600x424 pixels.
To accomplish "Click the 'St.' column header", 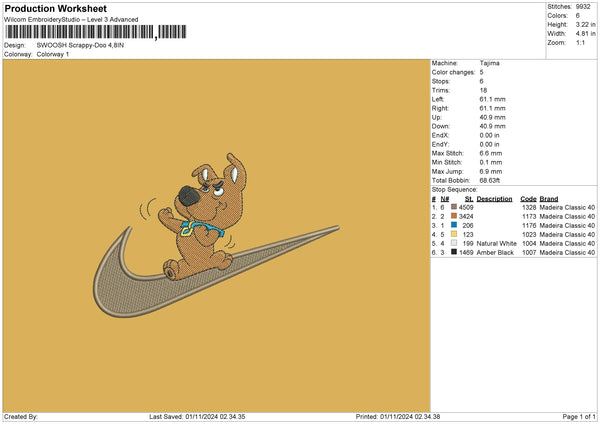I will tap(469, 199).
